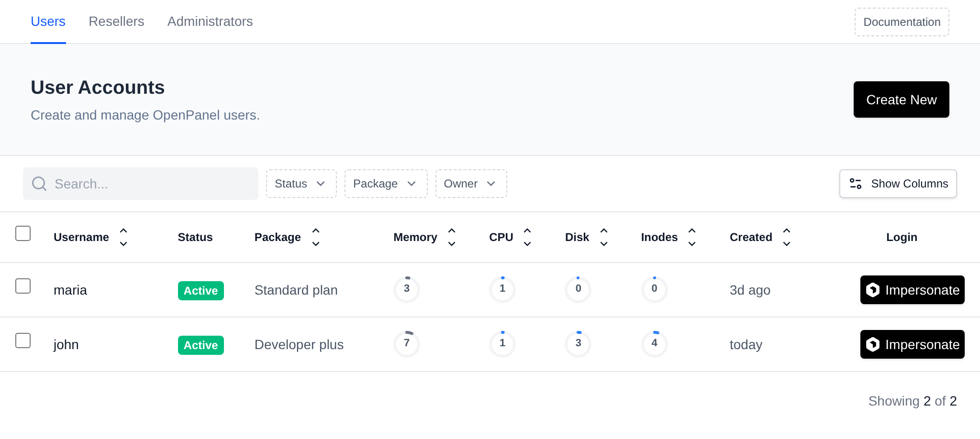Impersonate user maria
This screenshot has width=980, height=439.
913,290
